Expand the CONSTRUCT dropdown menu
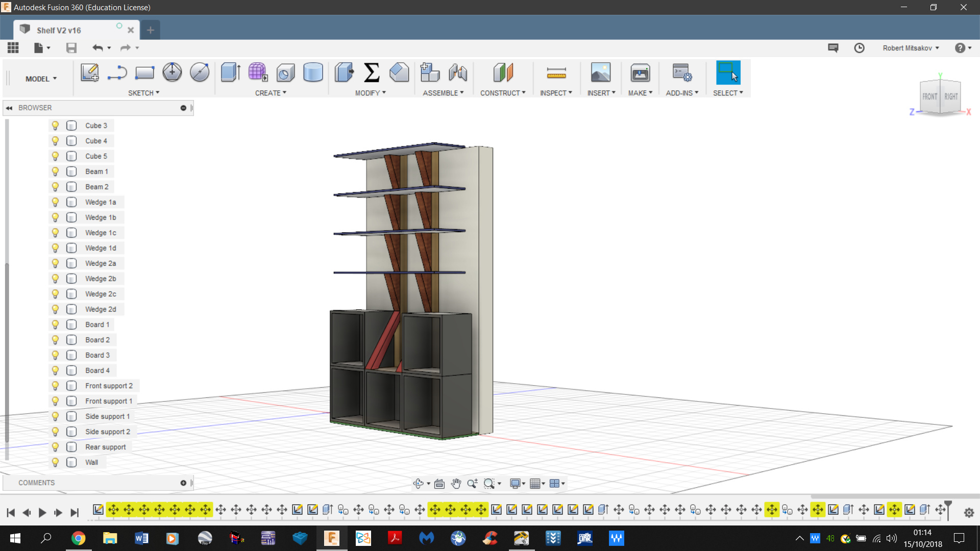Screen dimensions: 980x551 coord(503,93)
